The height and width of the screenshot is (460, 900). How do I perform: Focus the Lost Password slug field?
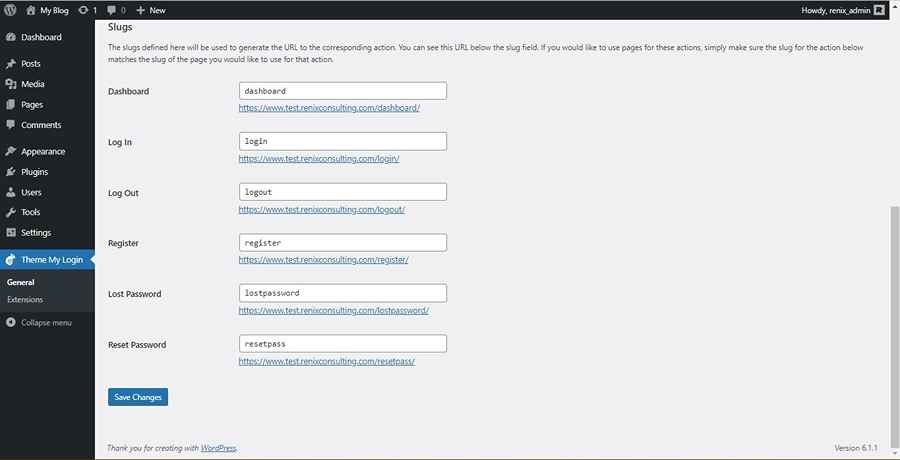click(343, 293)
